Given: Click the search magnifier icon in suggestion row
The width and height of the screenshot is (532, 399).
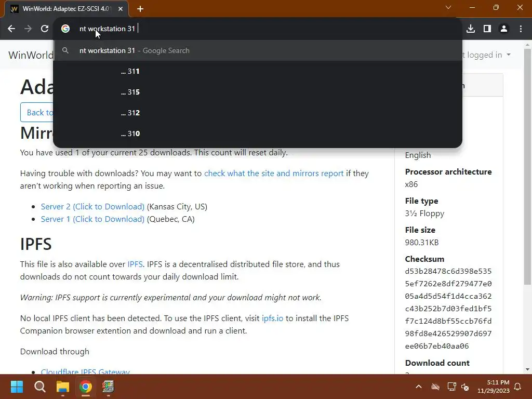Looking at the screenshot, I should tap(65, 50).
